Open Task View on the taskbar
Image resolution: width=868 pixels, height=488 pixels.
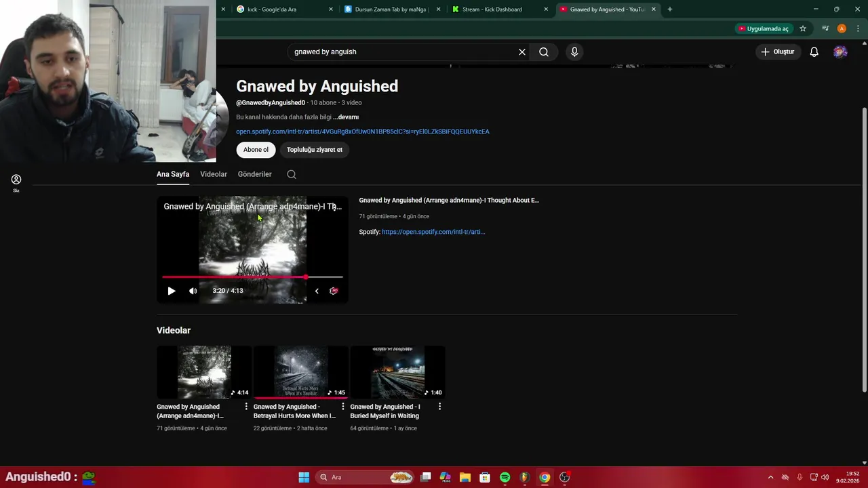[426, 477]
